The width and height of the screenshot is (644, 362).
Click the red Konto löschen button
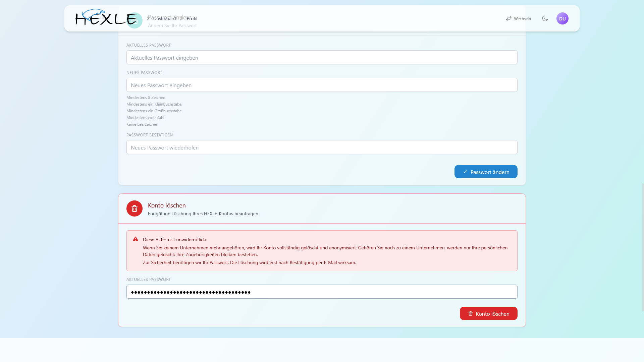click(x=489, y=313)
